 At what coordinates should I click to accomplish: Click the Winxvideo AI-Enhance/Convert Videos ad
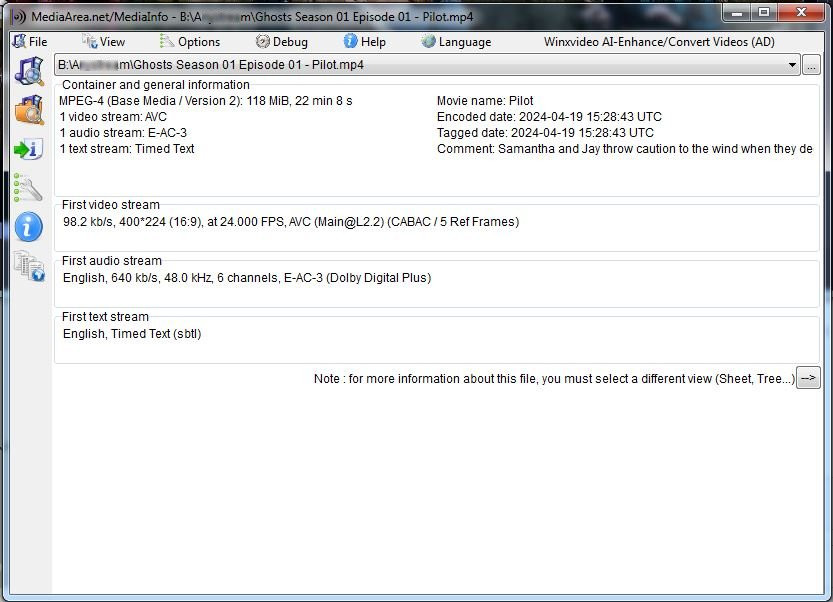tap(659, 41)
